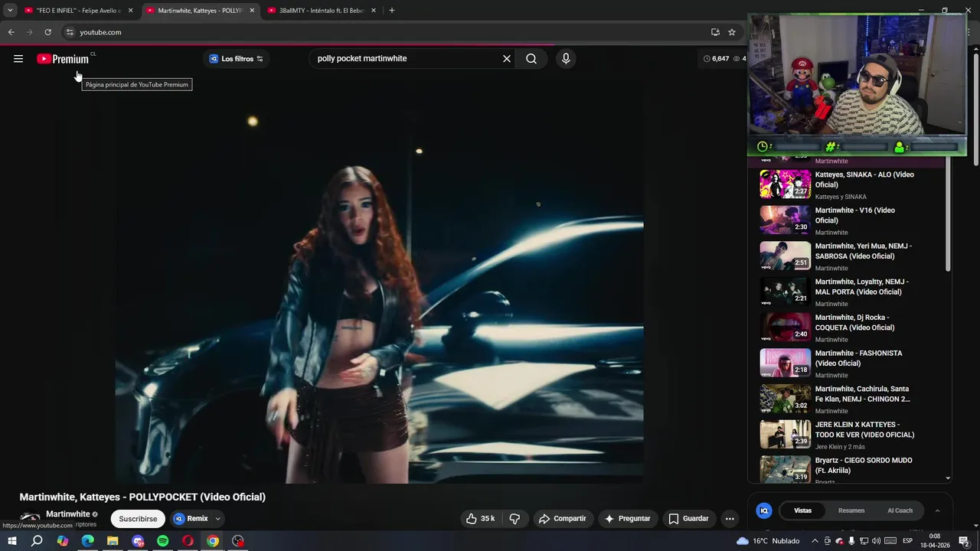Save the video with Guardar

click(x=689, y=519)
